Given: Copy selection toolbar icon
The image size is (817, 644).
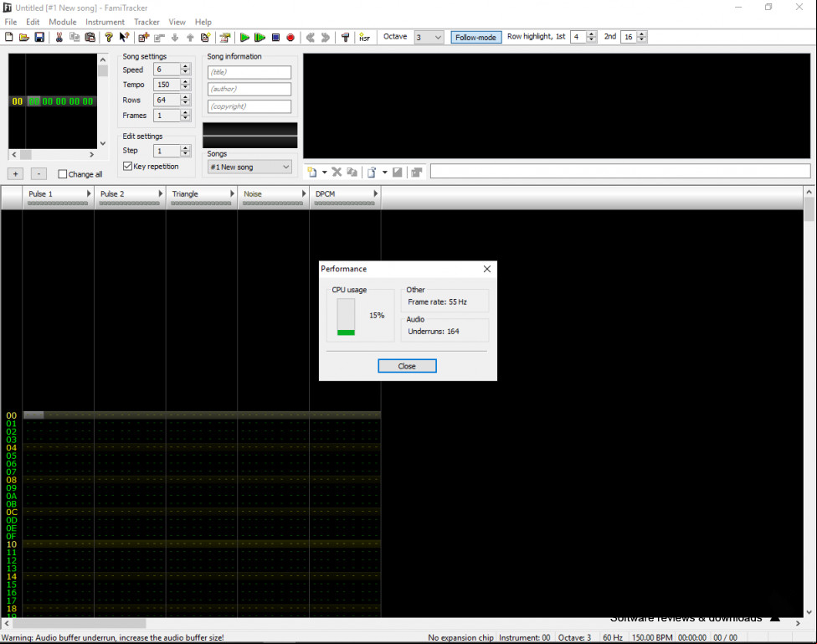Looking at the screenshot, I should click(x=75, y=37).
